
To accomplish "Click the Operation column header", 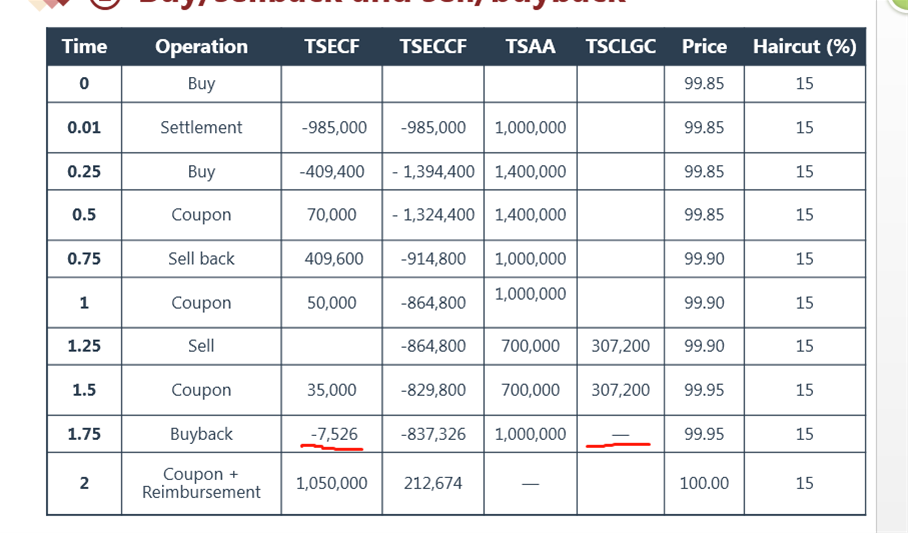I will [x=202, y=46].
